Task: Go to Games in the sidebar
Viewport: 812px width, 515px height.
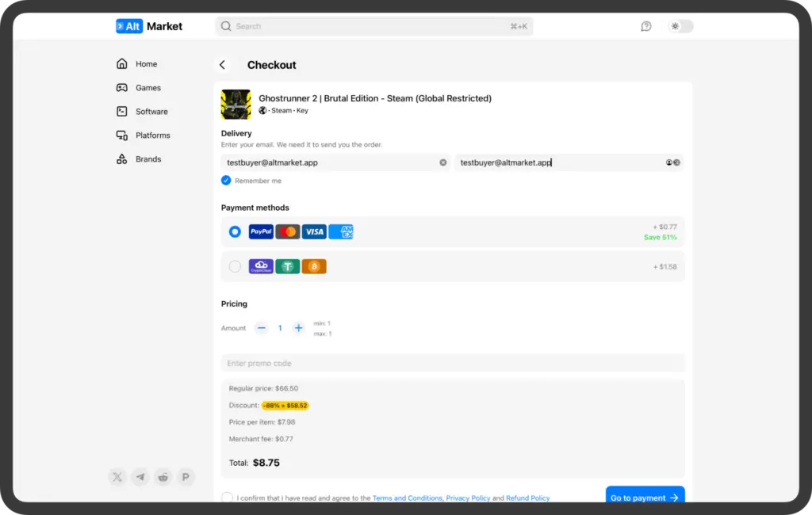Action: 138,87
